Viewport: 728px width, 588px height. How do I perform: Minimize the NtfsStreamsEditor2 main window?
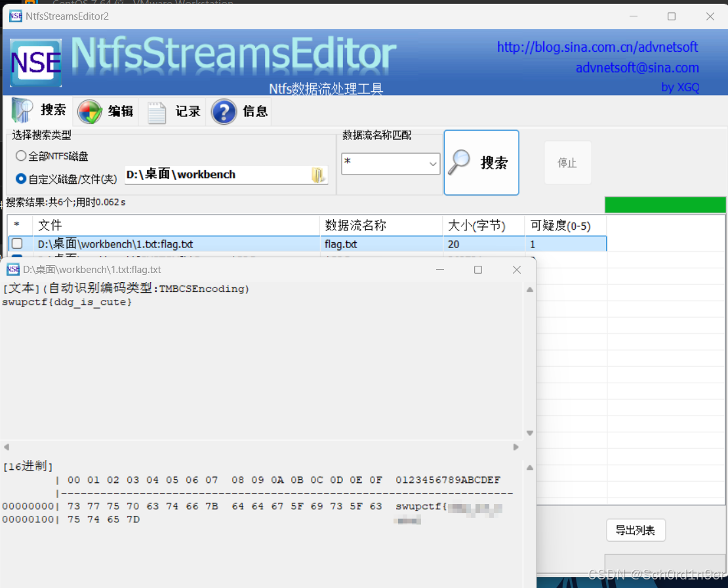(634, 16)
